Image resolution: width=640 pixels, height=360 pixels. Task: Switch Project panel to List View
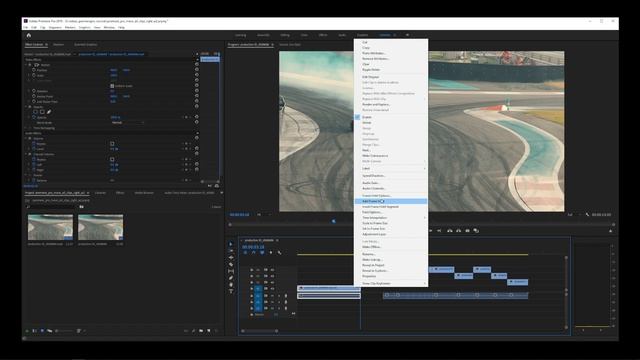point(35,331)
